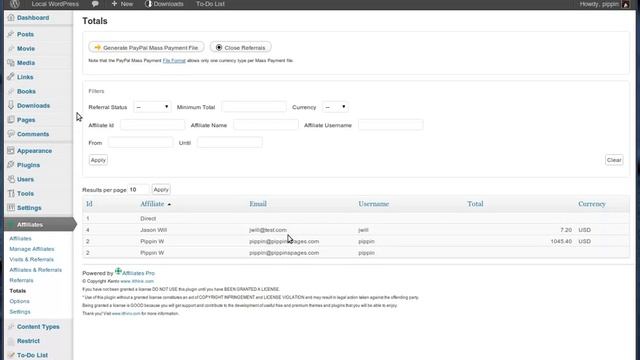This screenshot has width=640, height=360.
Task: Open To-Do List in admin bar
Action: click(210, 4)
